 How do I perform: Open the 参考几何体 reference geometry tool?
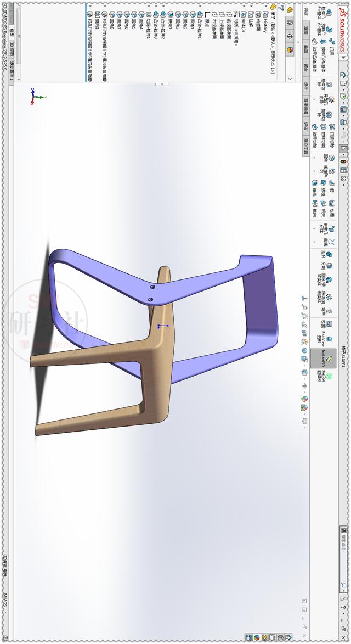pyautogui.click(x=328, y=229)
